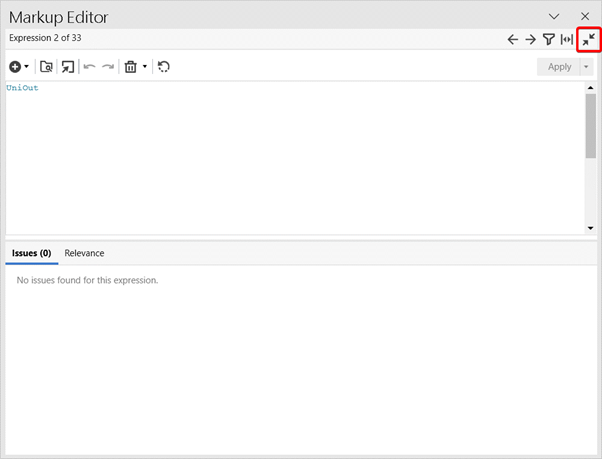Click the Apply button
Viewport: 602px width, 459px height.
point(559,67)
